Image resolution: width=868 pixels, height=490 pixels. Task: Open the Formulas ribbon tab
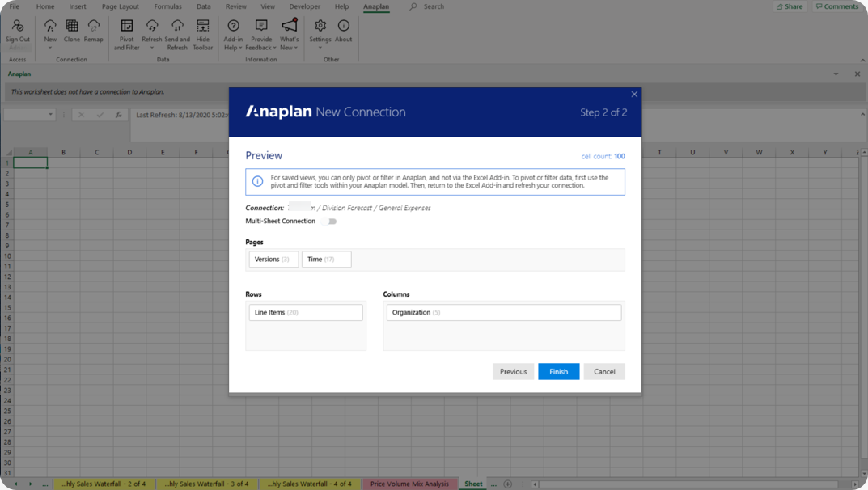tap(167, 6)
